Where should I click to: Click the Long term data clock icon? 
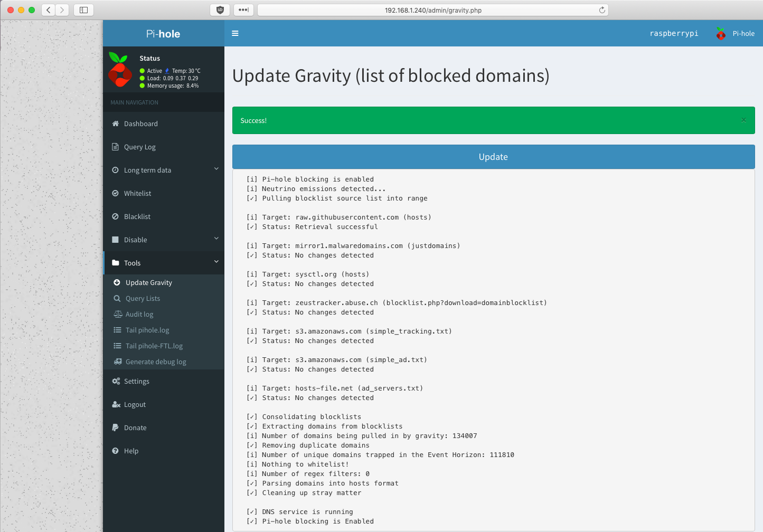click(115, 170)
